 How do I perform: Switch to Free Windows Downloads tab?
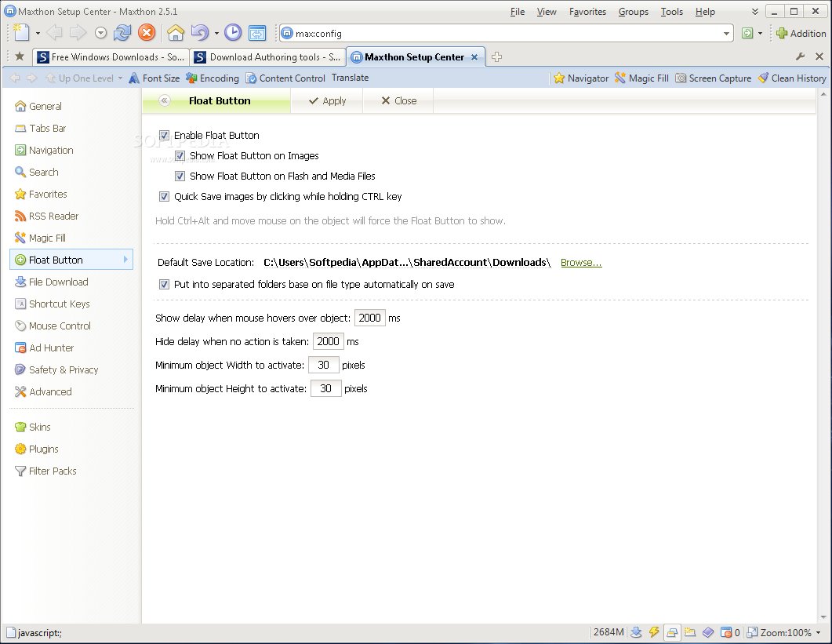click(111, 56)
